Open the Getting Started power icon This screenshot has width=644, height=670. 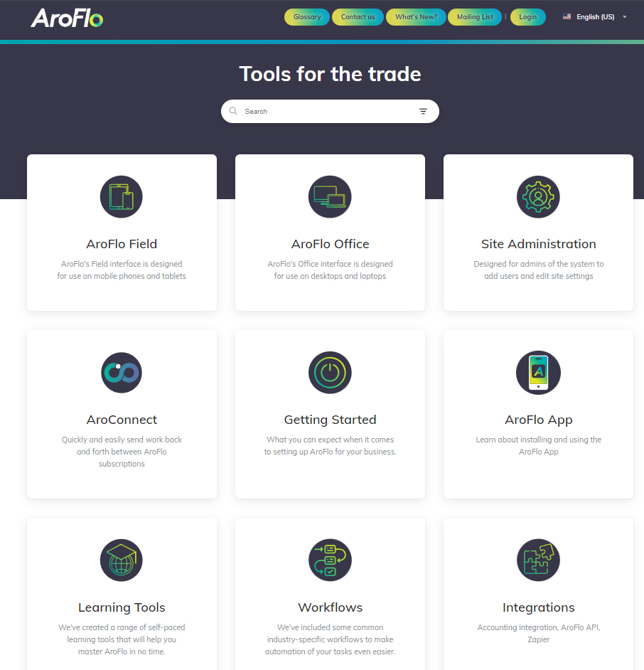(x=330, y=372)
